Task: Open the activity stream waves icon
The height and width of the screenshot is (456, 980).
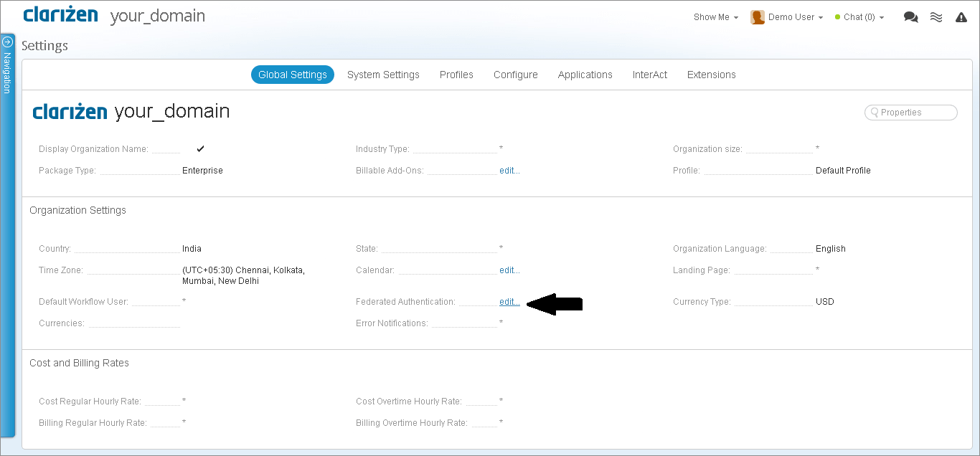Action: 936,17
